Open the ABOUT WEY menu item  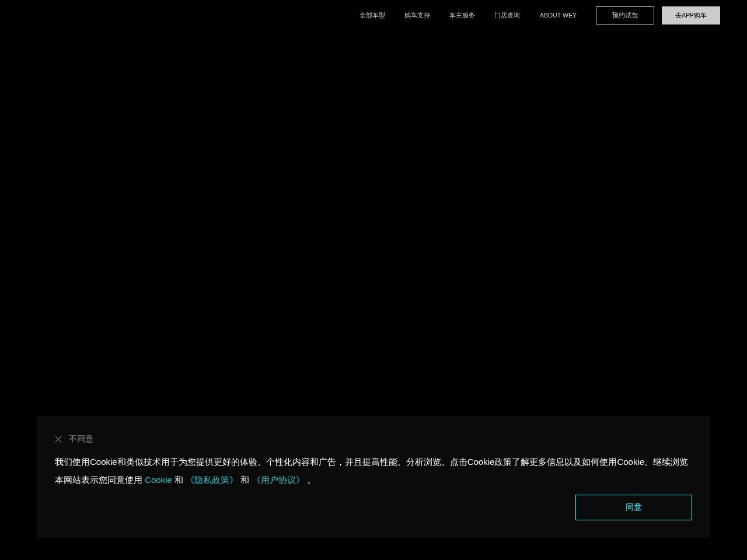(x=557, y=15)
